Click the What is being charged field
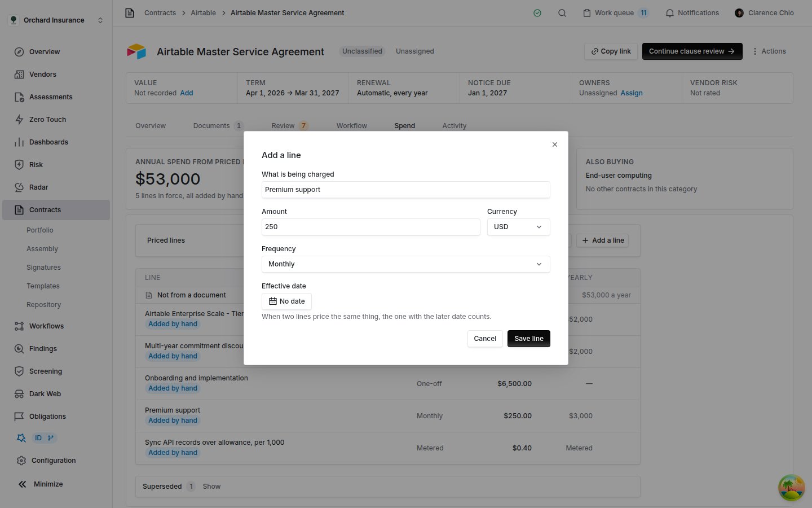The image size is (812, 508). [x=405, y=190]
